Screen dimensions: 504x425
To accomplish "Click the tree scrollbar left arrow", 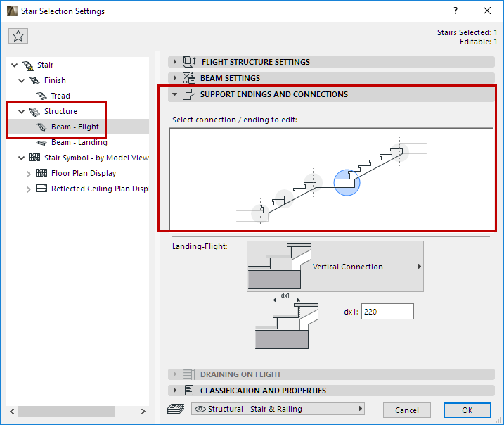I will pos(12,411).
